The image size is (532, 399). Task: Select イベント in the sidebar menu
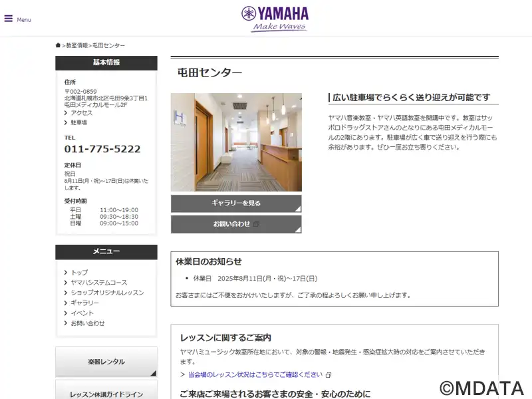[82, 313]
